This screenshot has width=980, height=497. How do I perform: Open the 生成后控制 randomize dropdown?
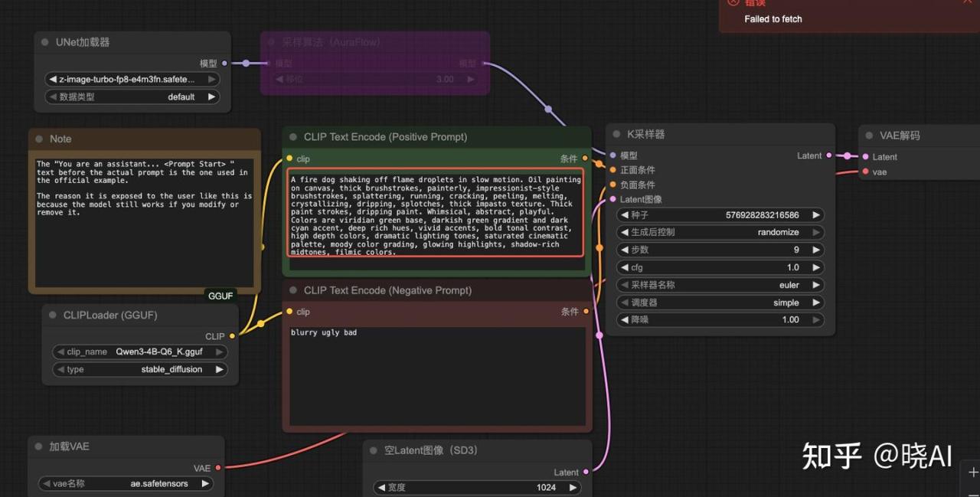tap(720, 232)
